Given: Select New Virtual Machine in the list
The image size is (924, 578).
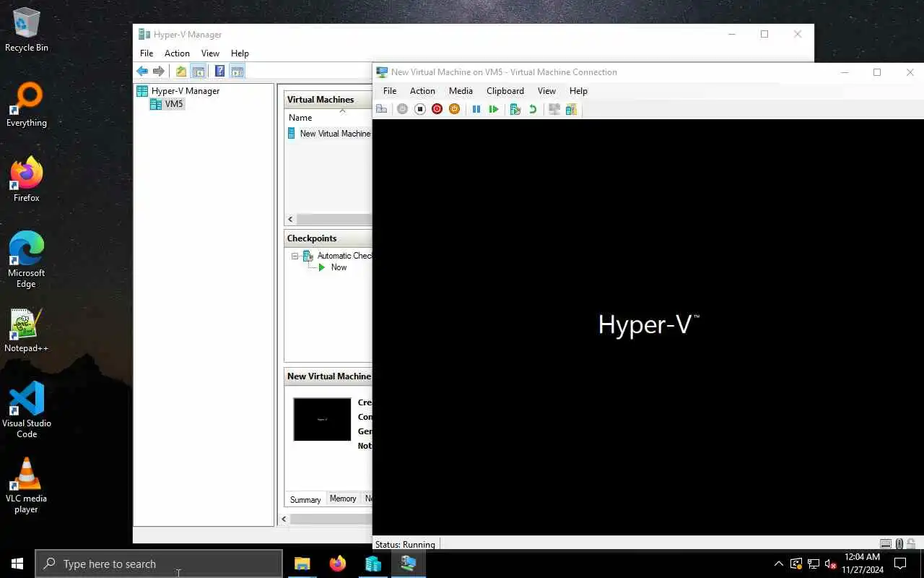Looking at the screenshot, I should point(330,134).
